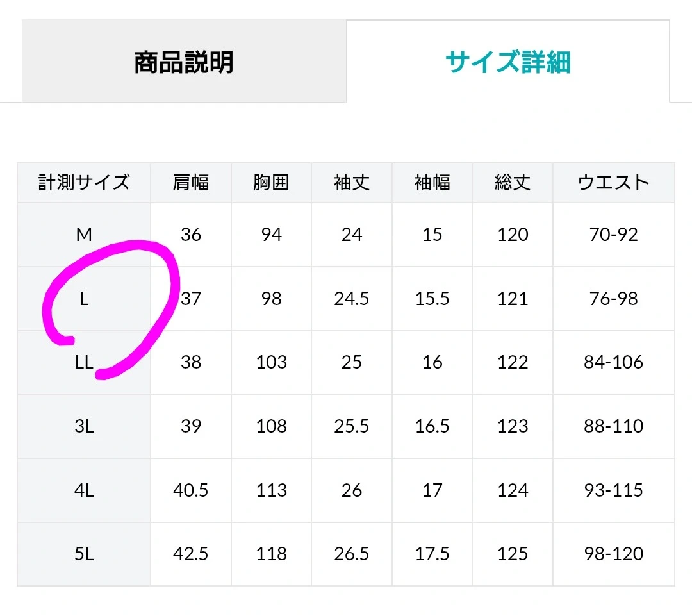Screen dimensions: 692x616
Task: Click the total length value 123
Action: tap(513, 426)
